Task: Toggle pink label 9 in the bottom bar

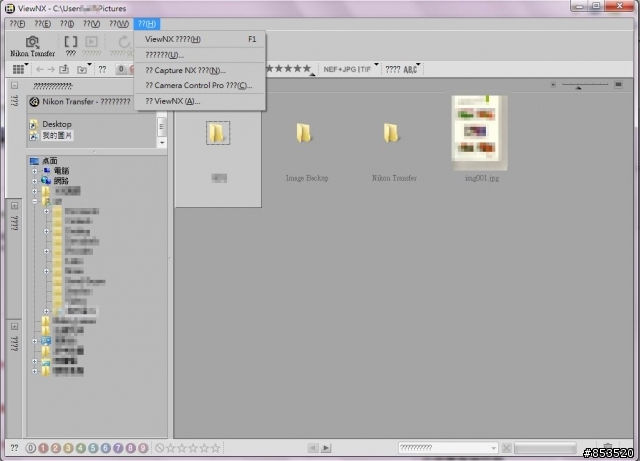Action: pos(143,448)
